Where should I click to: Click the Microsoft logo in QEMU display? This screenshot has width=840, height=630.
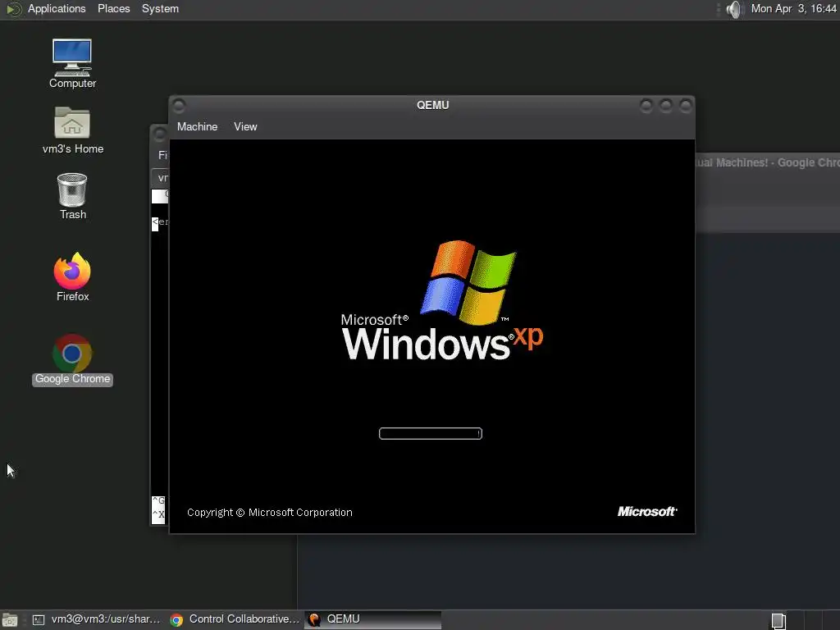pos(647,512)
